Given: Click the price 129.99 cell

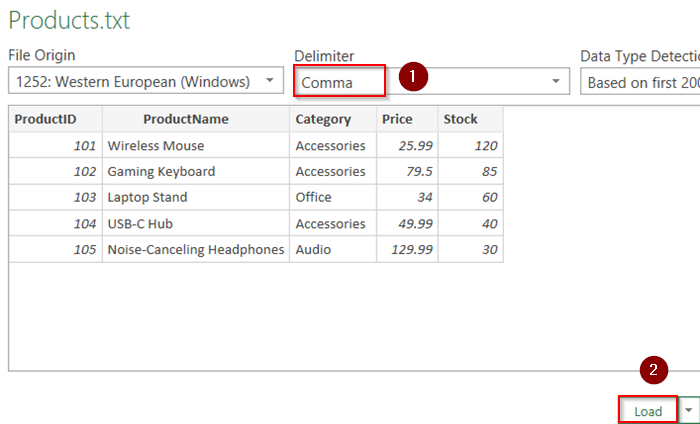Looking at the screenshot, I should point(407,249).
